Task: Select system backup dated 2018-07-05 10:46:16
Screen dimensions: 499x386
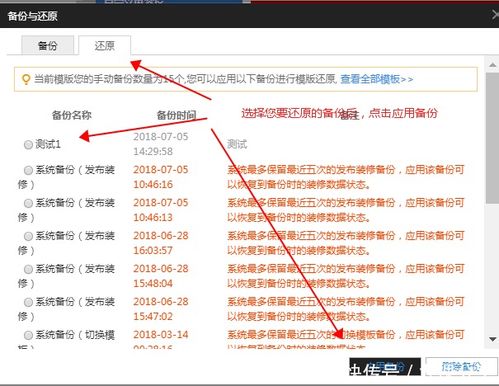Action: tap(28, 170)
